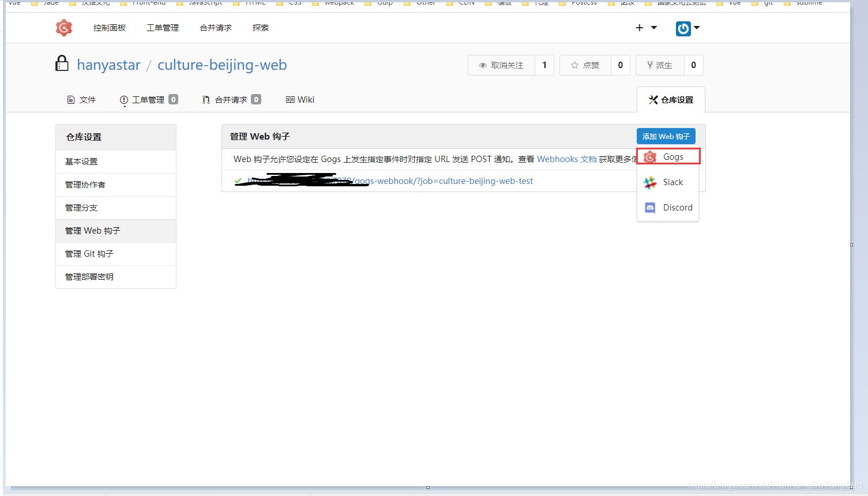The image size is (868, 496).
Task: Open the 添加 Web 钩子 dropdown
Action: point(666,136)
